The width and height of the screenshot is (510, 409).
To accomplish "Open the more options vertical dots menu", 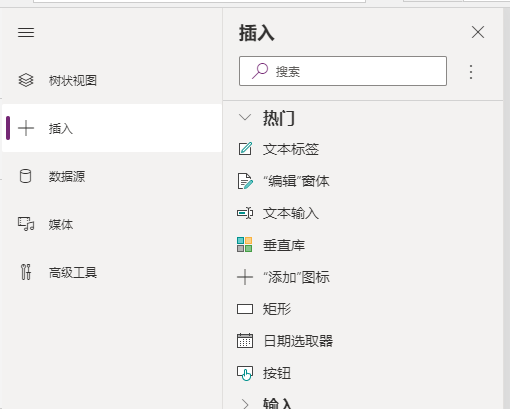I will (x=471, y=72).
